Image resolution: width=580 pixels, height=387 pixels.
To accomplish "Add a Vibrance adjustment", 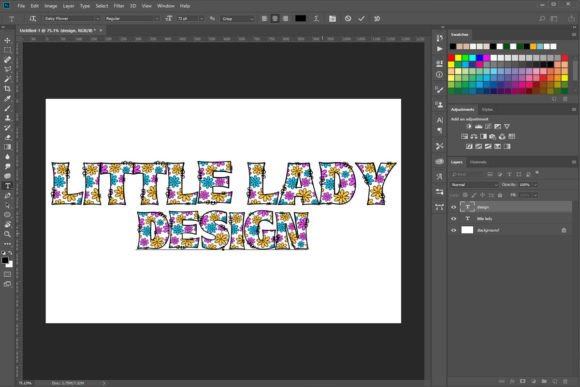I will coord(507,127).
